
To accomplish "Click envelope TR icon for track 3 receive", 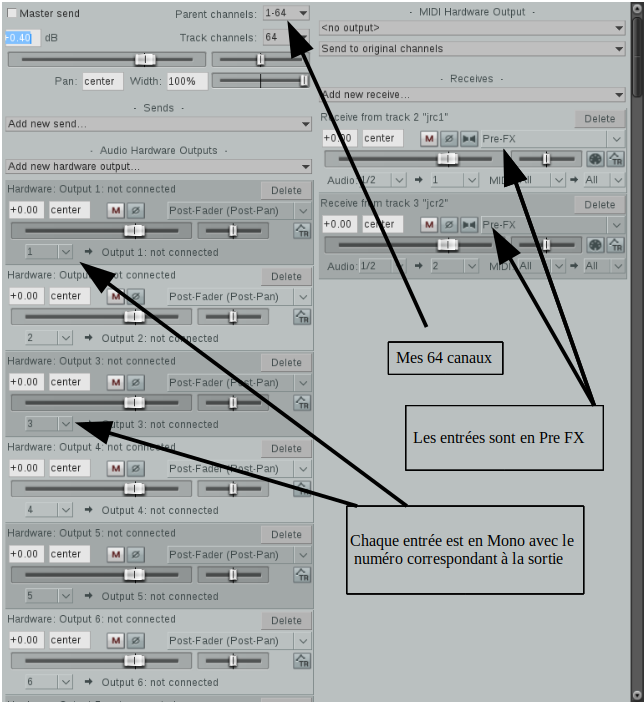I will coord(616,245).
